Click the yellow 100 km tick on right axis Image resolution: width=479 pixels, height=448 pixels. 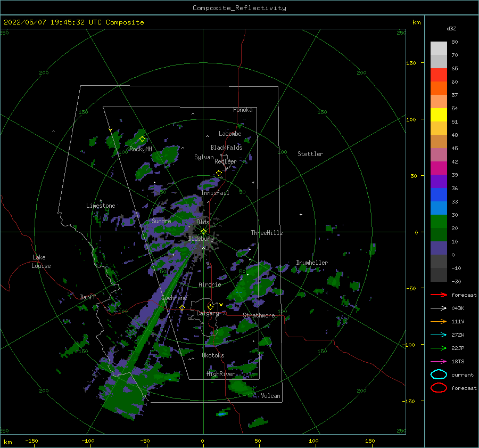click(411, 119)
